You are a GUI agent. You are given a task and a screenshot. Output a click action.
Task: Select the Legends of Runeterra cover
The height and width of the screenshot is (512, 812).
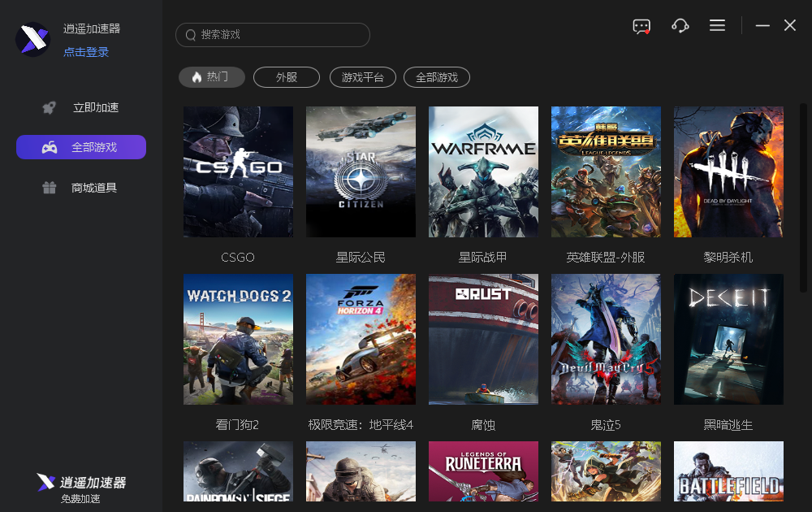(x=484, y=471)
